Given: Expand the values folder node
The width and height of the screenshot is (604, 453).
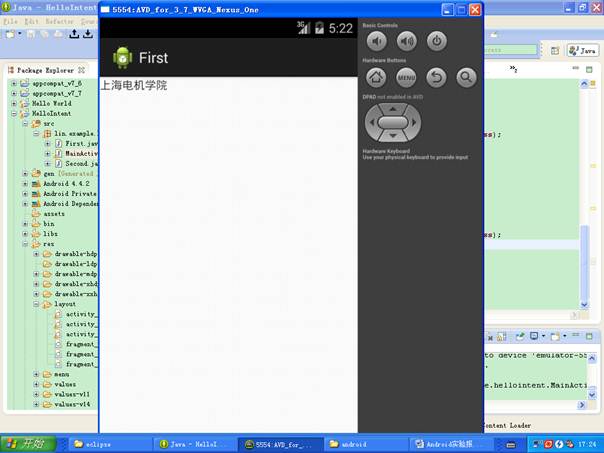Looking at the screenshot, I should tap(36, 384).
